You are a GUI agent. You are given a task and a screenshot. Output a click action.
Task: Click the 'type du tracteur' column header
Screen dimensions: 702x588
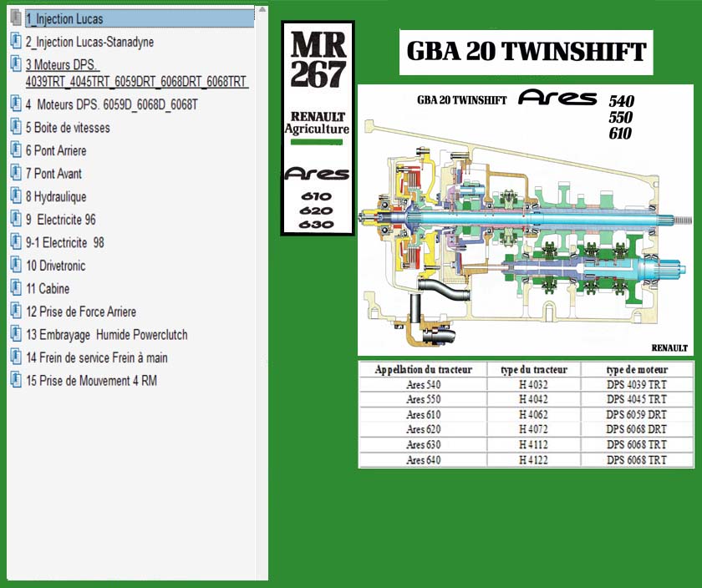pyautogui.click(x=534, y=370)
